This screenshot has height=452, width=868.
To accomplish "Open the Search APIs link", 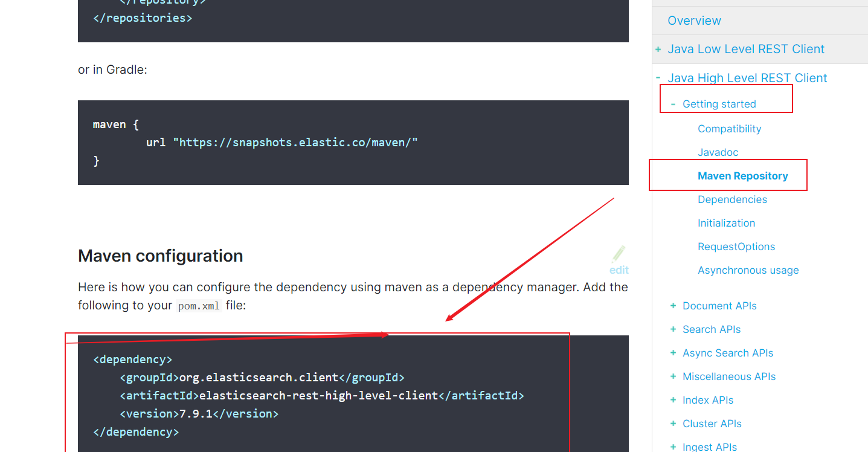I will pos(712,329).
